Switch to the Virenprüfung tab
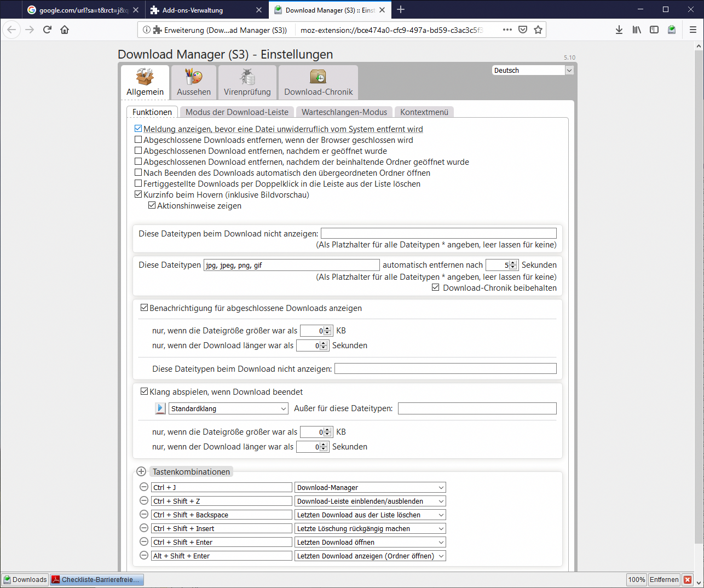Image resolution: width=704 pixels, height=588 pixels. tap(247, 83)
